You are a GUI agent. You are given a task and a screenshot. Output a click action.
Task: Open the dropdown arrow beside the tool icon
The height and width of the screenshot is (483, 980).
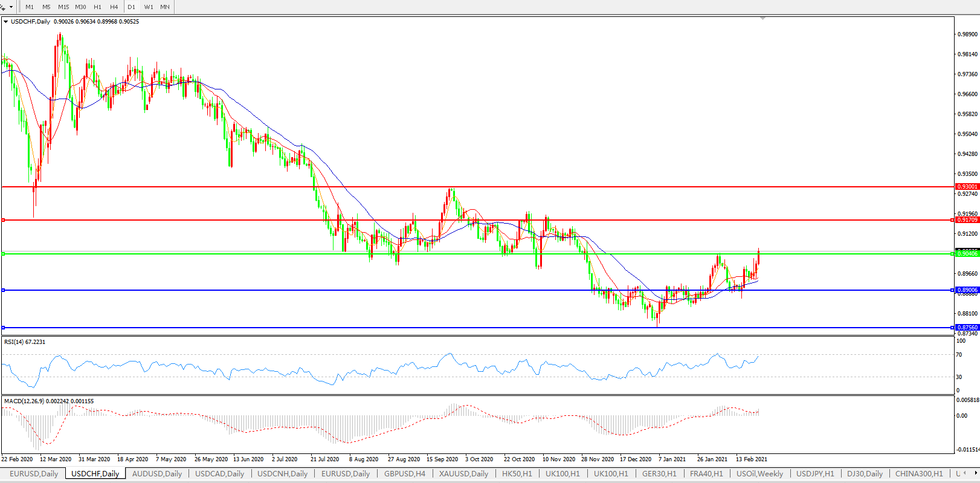[11, 7]
